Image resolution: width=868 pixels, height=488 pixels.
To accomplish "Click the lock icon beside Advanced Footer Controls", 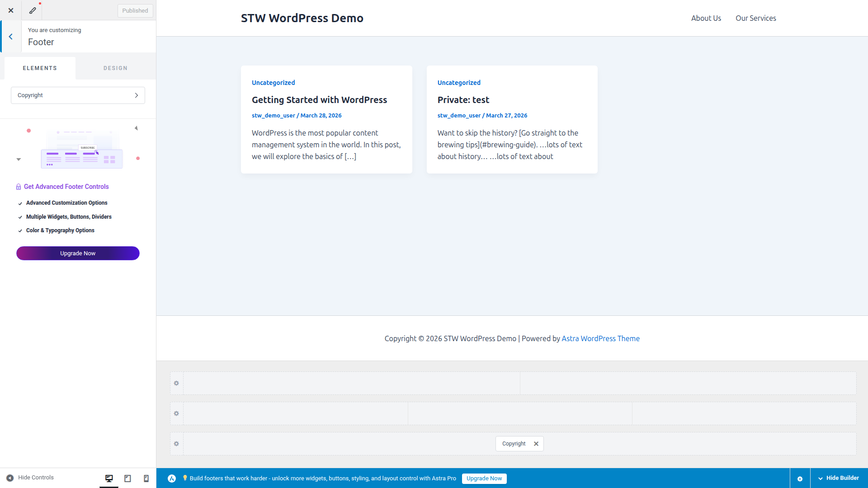I will pos(19,187).
